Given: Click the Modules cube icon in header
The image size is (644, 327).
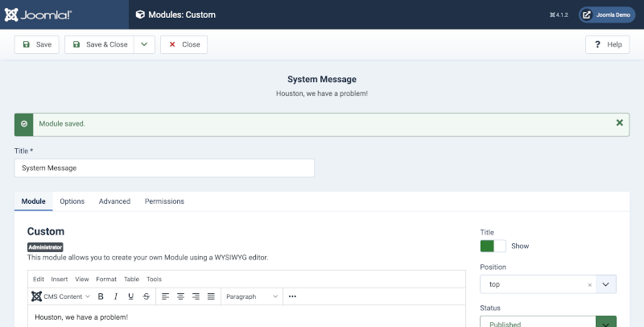Looking at the screenshot, I should click(140, 14).
